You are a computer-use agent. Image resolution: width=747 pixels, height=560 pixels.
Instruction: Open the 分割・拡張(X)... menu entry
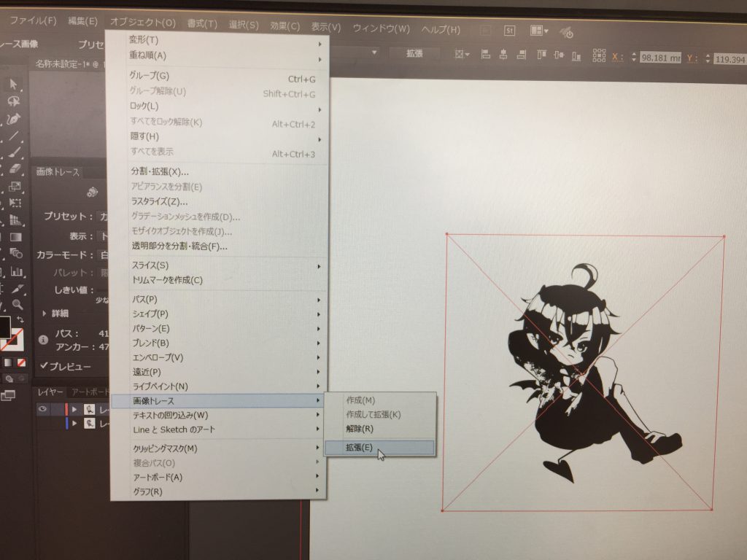click(x=159, y=172)
